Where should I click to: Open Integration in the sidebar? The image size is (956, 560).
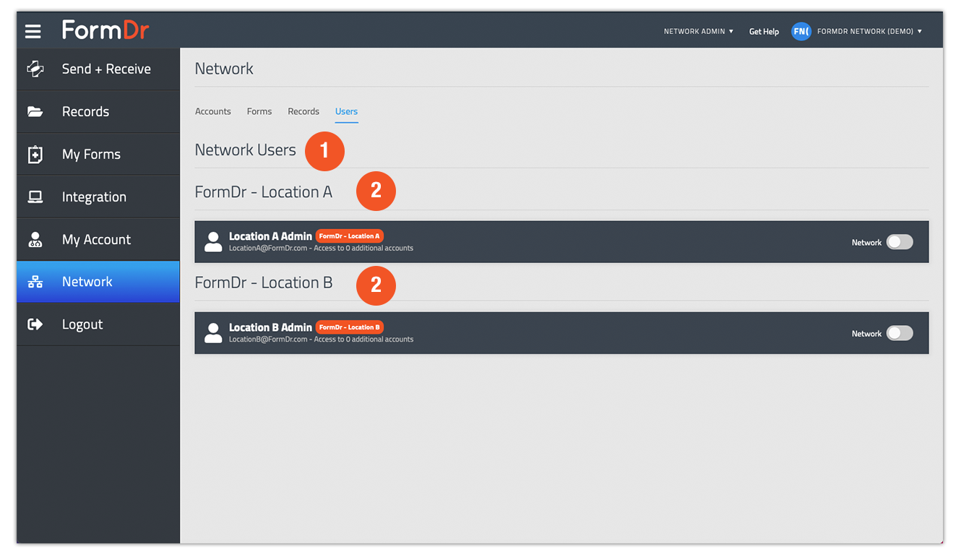pyautogui.click(x=98, y=197)
